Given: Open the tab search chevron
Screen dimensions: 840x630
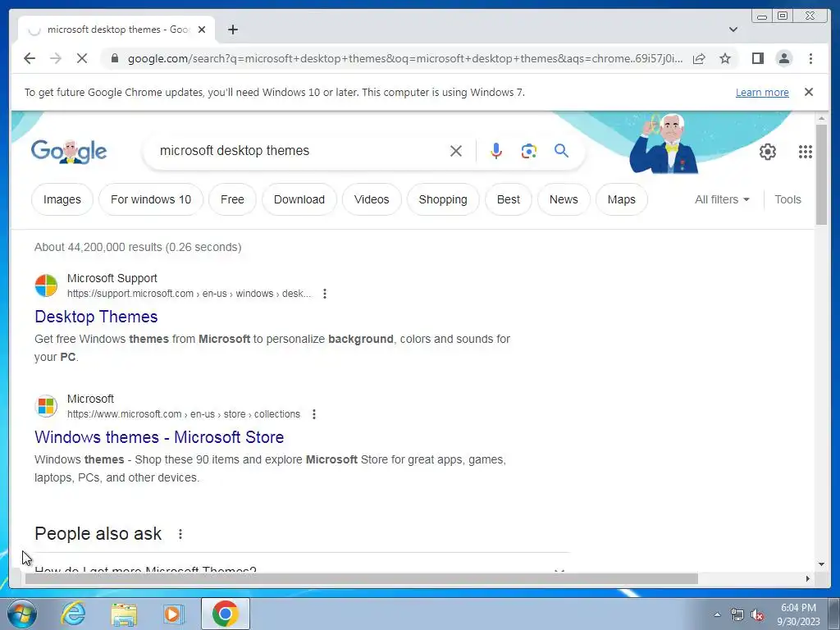Looking at the screenshot, I should pos(733,30).
